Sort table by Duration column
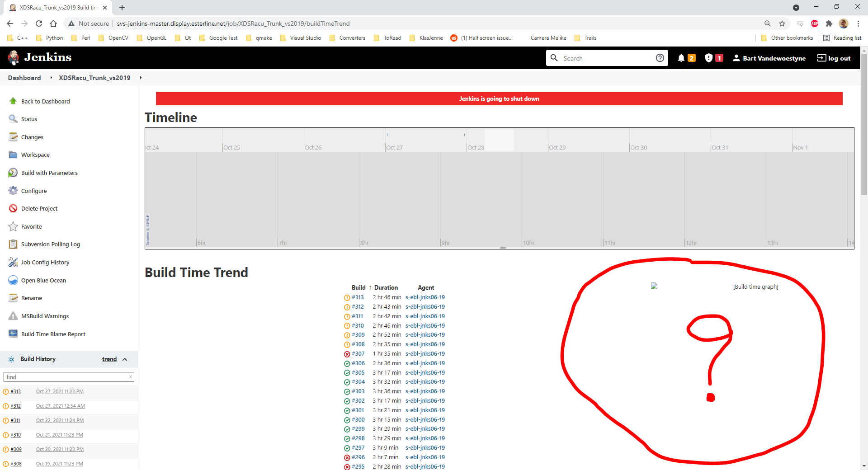868x470 pixels. [x=386, y=287]
